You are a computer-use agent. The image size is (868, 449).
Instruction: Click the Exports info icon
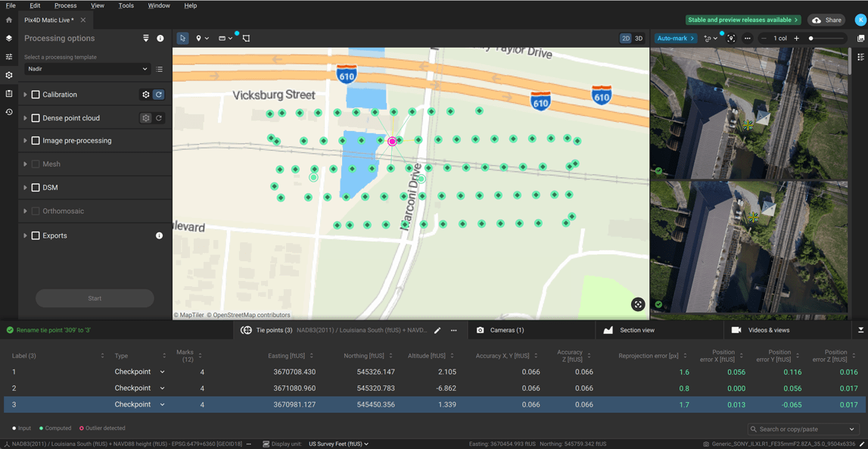(159, 235)
